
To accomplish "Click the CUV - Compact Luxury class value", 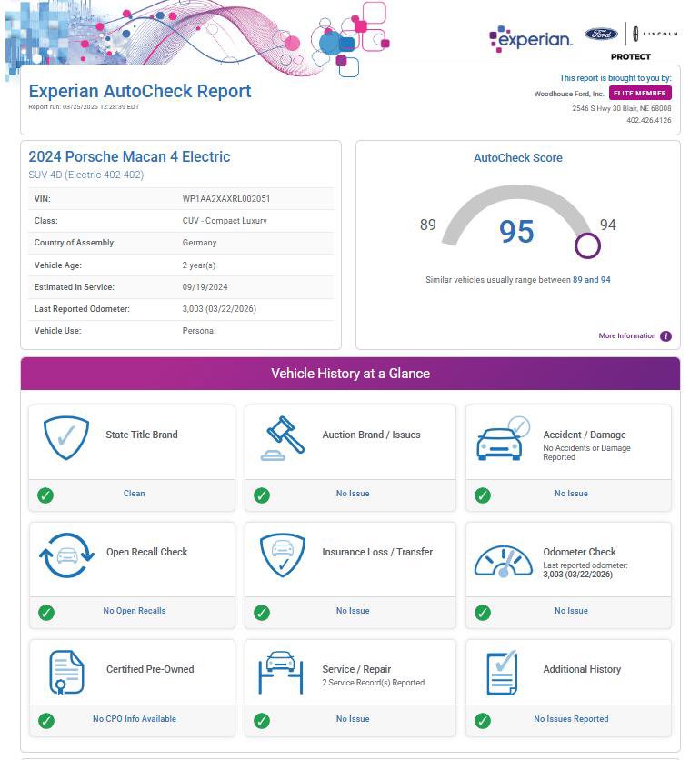I will (x=225, y=221).
